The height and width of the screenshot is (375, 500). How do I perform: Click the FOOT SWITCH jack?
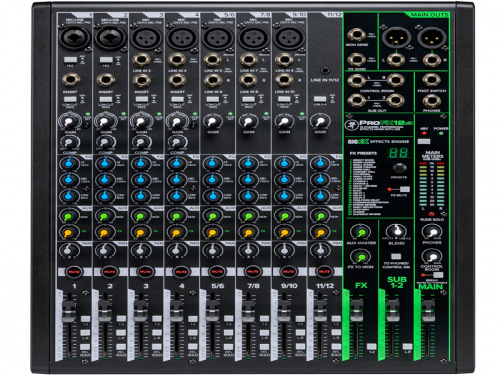coord(431,80)
